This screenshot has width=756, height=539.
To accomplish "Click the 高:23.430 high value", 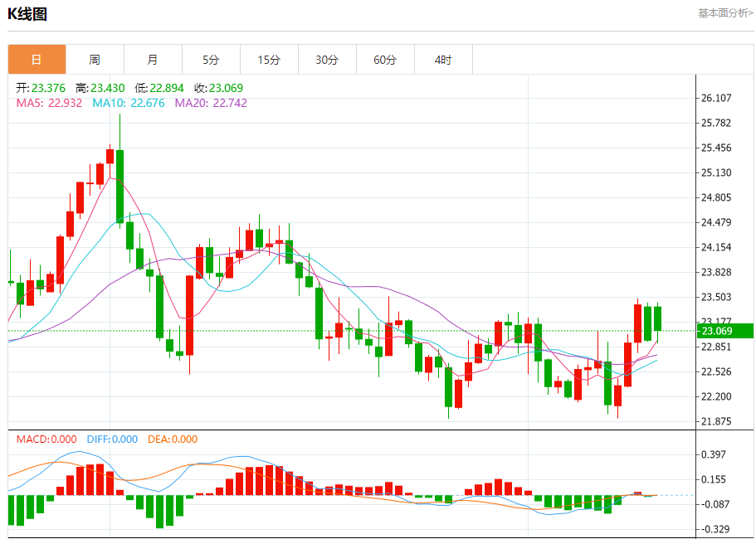I will click(x=100, y=88).
